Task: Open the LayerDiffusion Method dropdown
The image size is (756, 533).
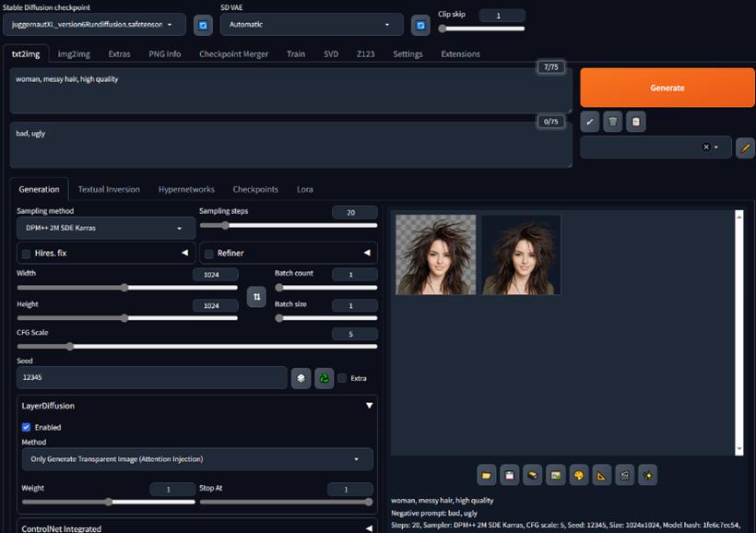Action: [197, 459]
